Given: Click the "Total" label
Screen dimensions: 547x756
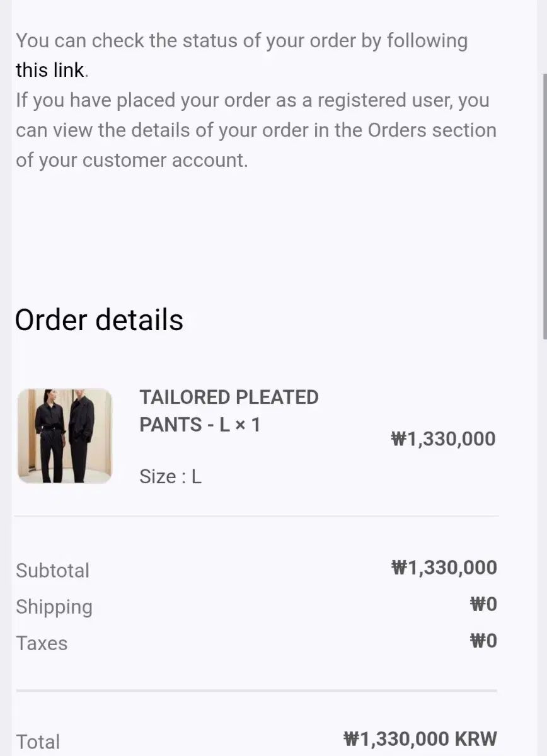Looking at the screenshot, I should [38, 742].
